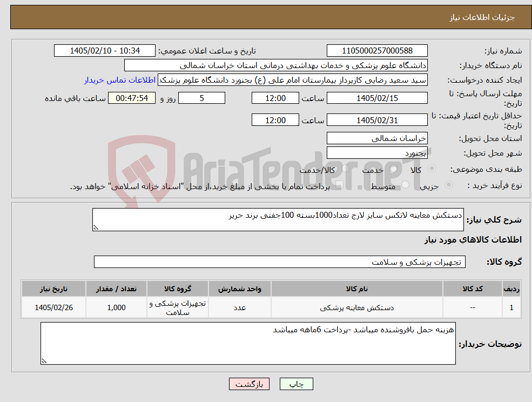532x402 pixels.
Task: Click the تعداد / مقدار column header
Action: point(116,289)
